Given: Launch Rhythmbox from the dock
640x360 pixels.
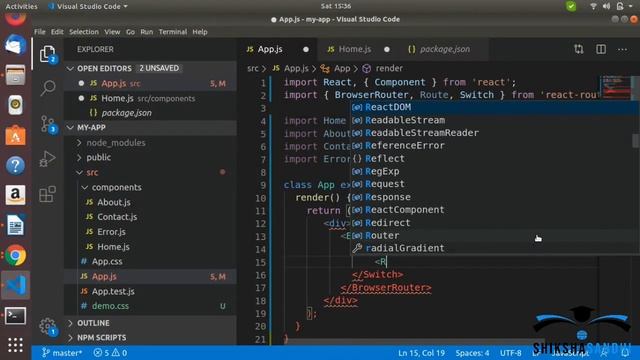Looking at the screenshot, I should point(16,105).
